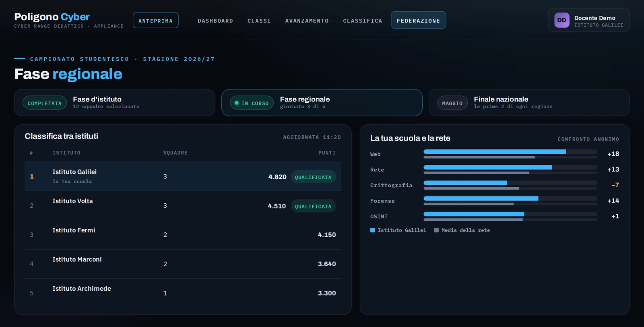Open the Classi tab

(259, 21)
